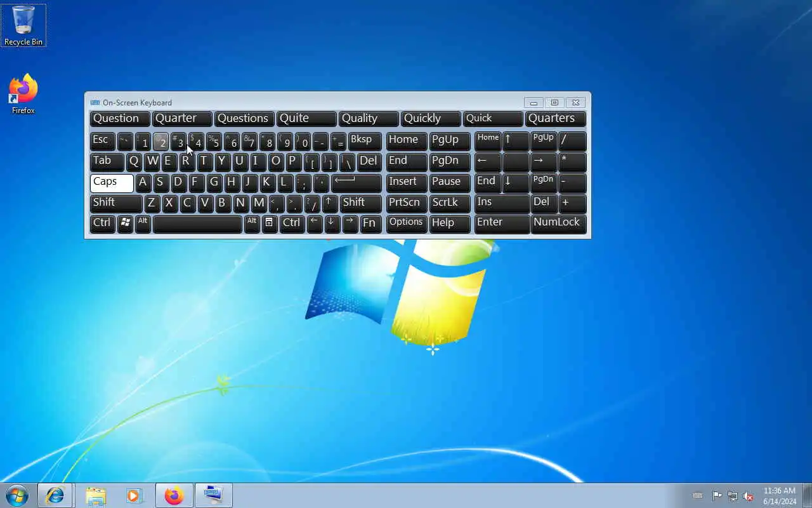
Task: Click the numpad Ins key
Action: click(x=502, y=204)
